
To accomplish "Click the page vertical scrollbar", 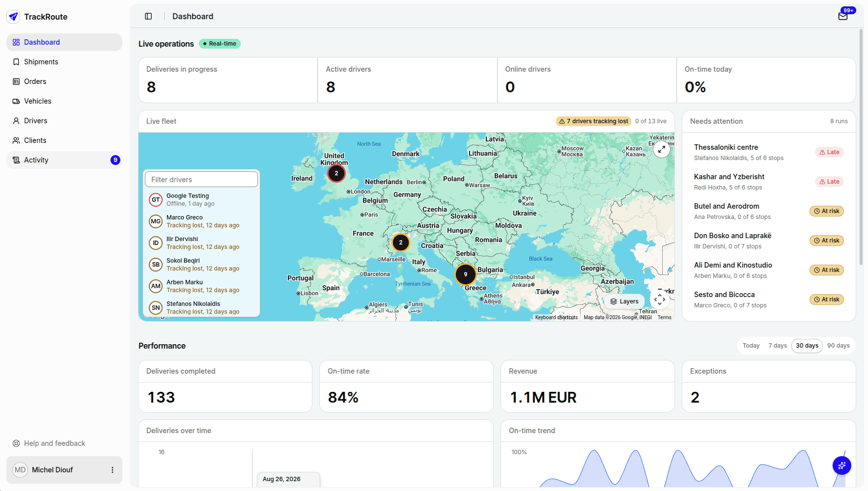I will 861,147.
